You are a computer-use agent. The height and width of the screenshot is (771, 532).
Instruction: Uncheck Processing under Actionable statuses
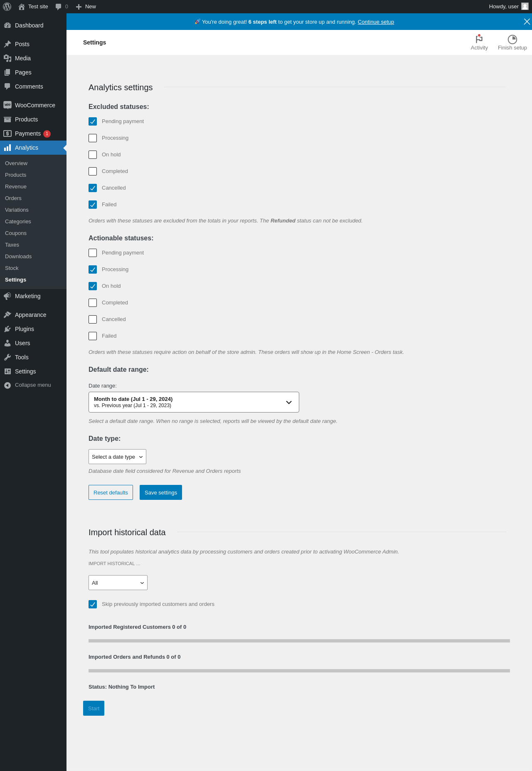coord(93,269)
